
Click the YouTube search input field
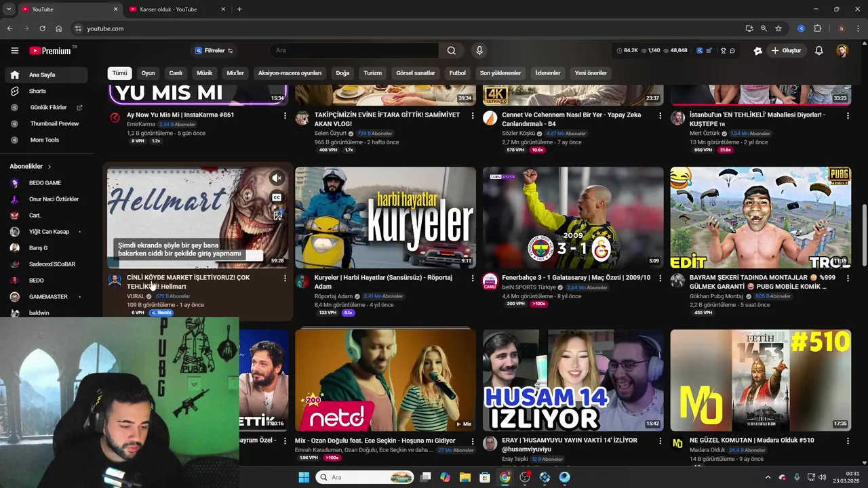point(354,50)
